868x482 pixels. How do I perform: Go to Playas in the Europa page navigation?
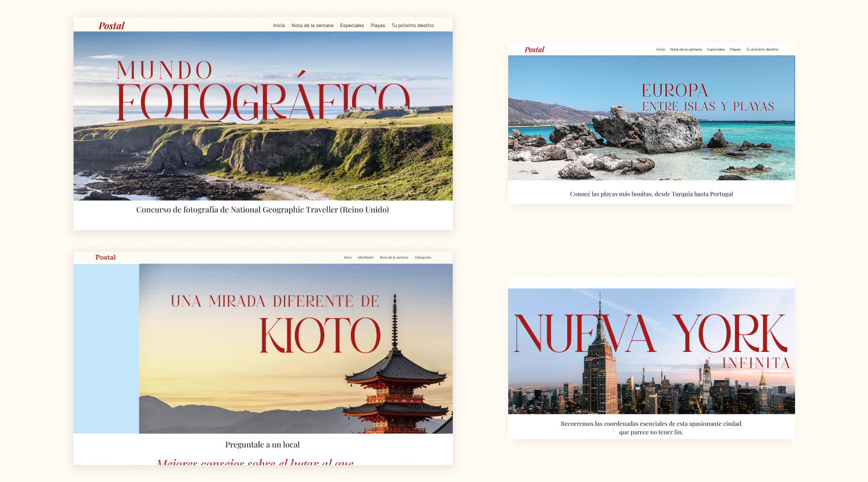[735, 49]
